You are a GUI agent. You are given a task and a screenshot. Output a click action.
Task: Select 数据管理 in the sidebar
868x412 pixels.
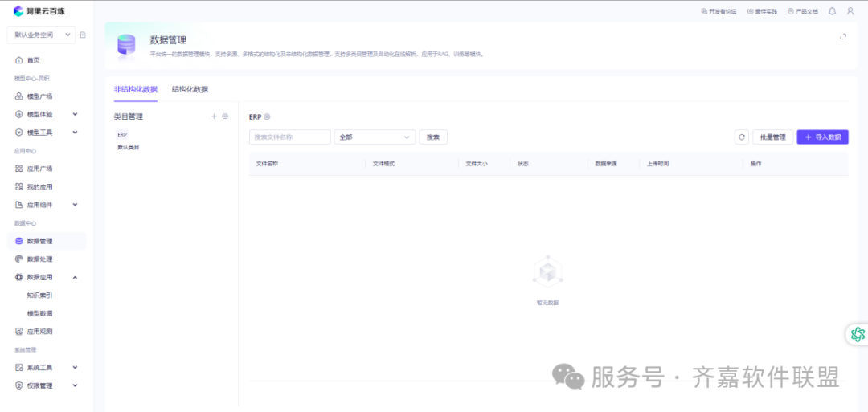point(47,241)
